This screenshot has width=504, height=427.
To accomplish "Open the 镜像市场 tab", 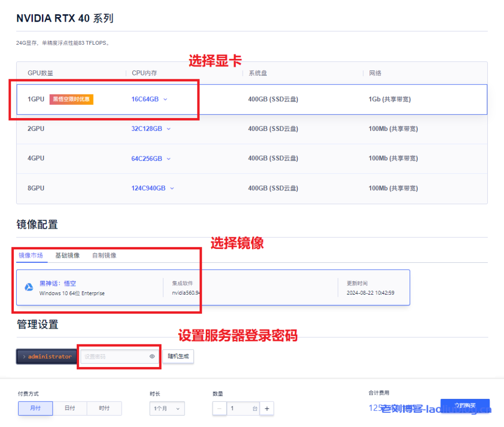I will tap(31, 255).
